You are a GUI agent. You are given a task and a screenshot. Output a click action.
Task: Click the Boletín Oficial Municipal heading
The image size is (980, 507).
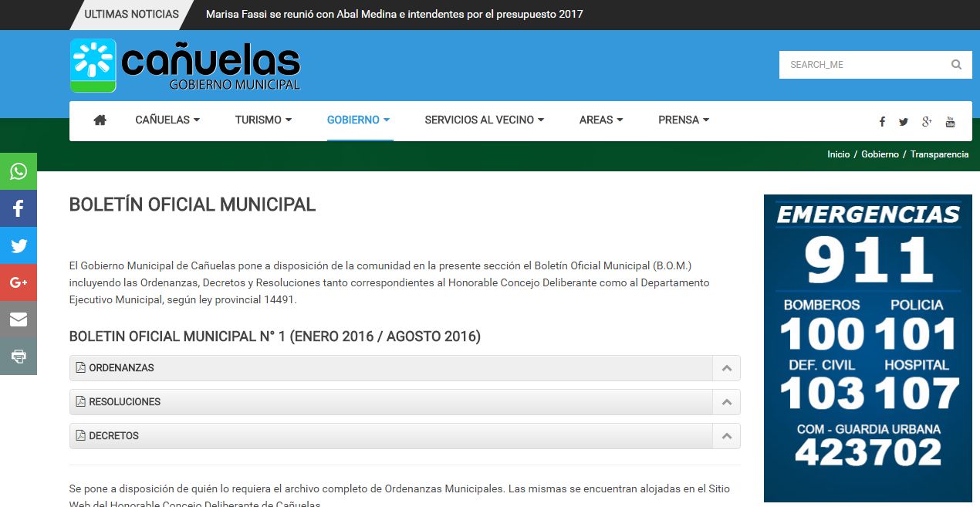pos(193,204)
